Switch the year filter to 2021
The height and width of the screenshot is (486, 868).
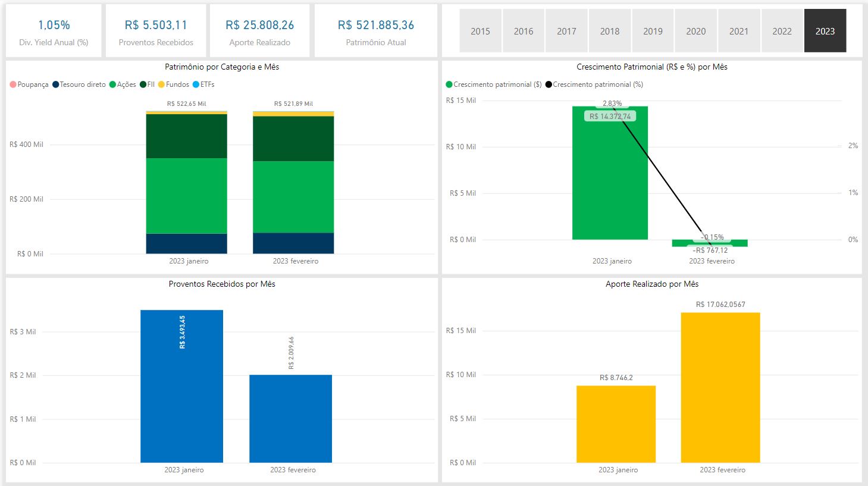[x=739, y=31]
